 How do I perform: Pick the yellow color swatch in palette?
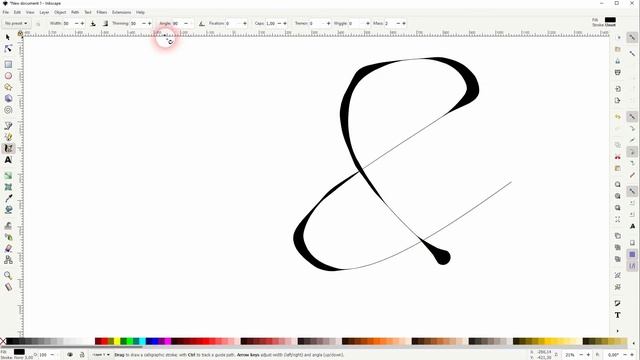[117, 341]
